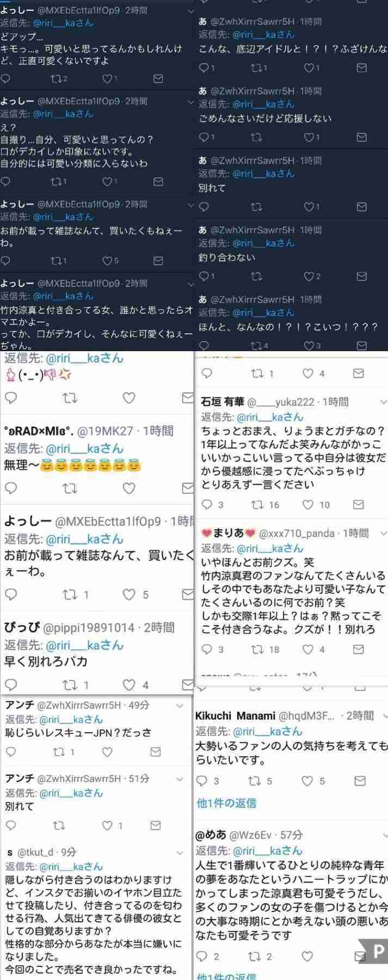This screenshot has height=980, width=388.
Task: Open @riri__ka mention in s @tkut_d's tweet
Action: [71, 866]
